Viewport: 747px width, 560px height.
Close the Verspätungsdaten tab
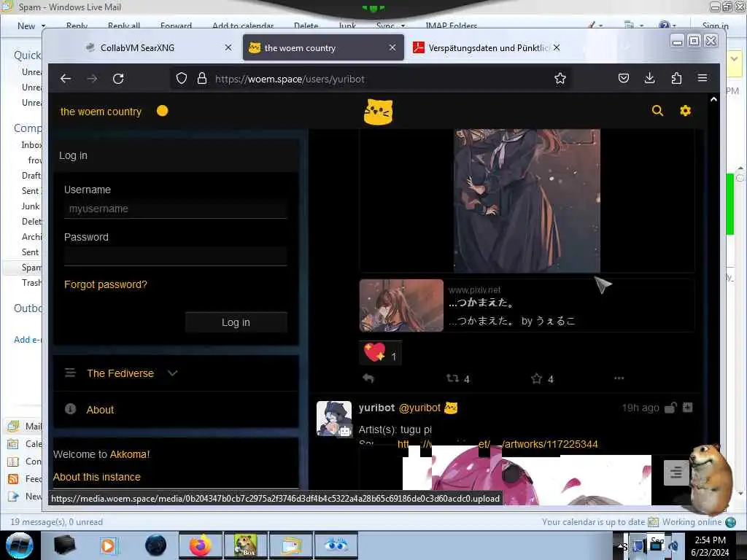pyautogui.click(x=557, y=47)
